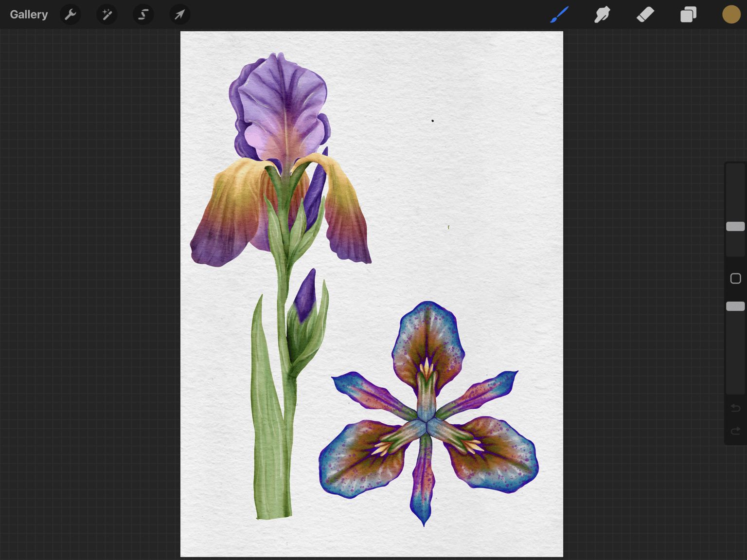The image size is (747, 560).
Task: Activate the Transform arrow tool
Action: (180, 15)
